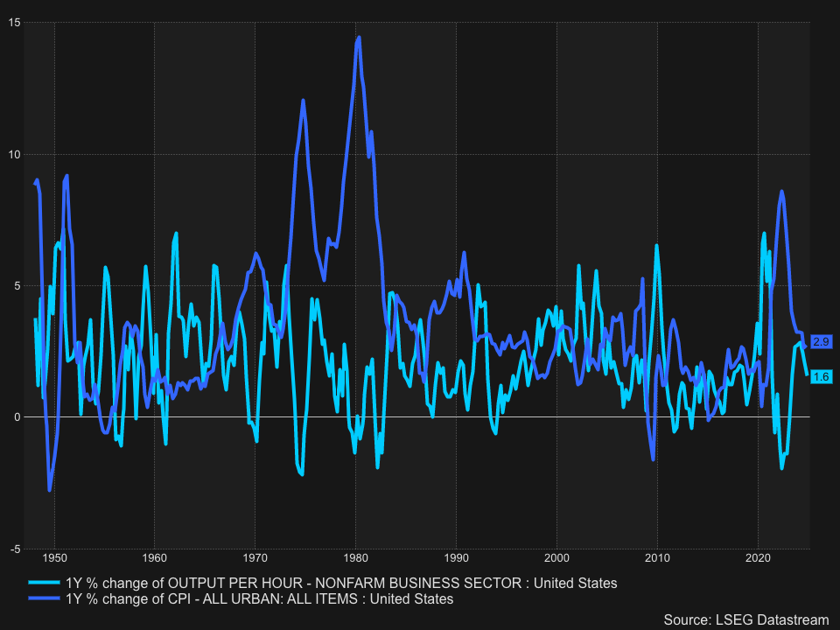Click the -5 y-axis gridline value

pyautogui.click(x=16, y=547)
